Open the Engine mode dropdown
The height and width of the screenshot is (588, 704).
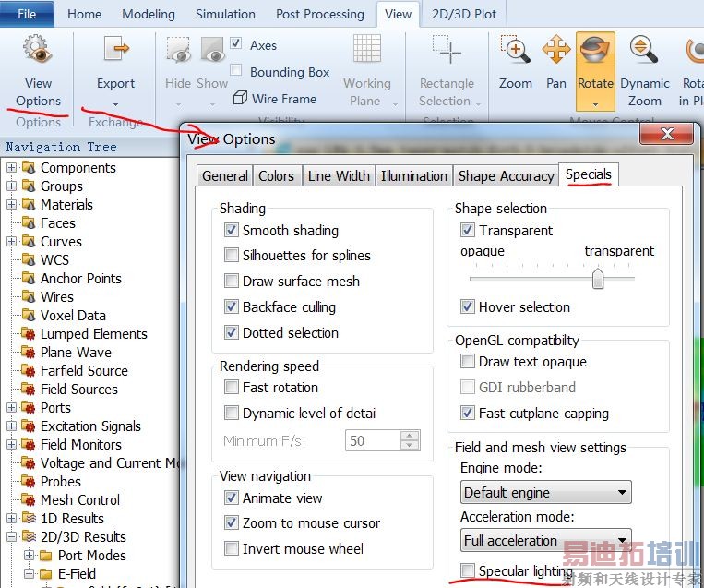(x=545, y=492)
